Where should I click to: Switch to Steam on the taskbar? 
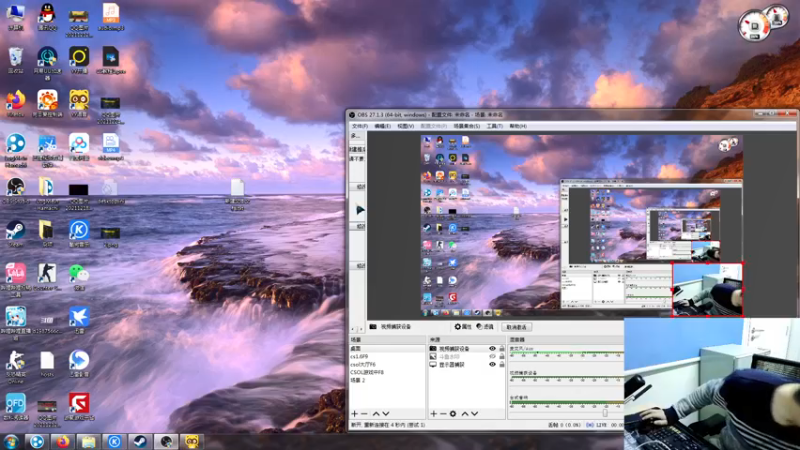pyautogui.click(x=140, y=442)
